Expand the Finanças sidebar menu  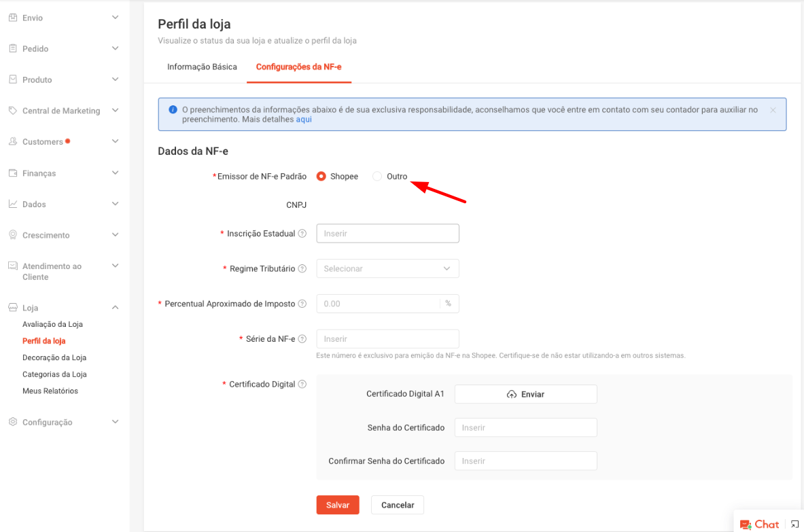tap(64, 173)
